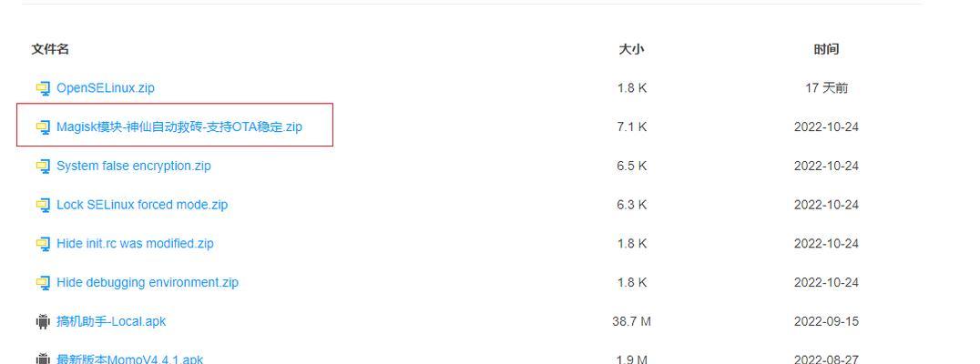The width and height of the screenshot is (980, 364).
Task: Click the icon beside Hide debugging environment.zip
Action: pos(43,283)
